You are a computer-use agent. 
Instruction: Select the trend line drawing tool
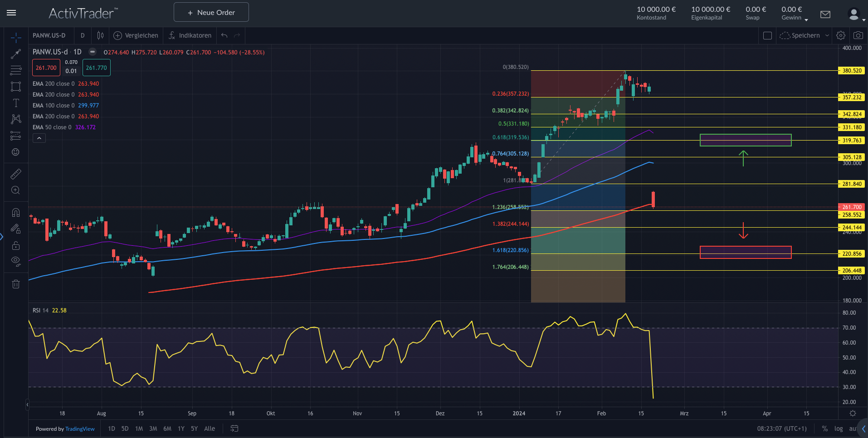click(x=16, y=54)
